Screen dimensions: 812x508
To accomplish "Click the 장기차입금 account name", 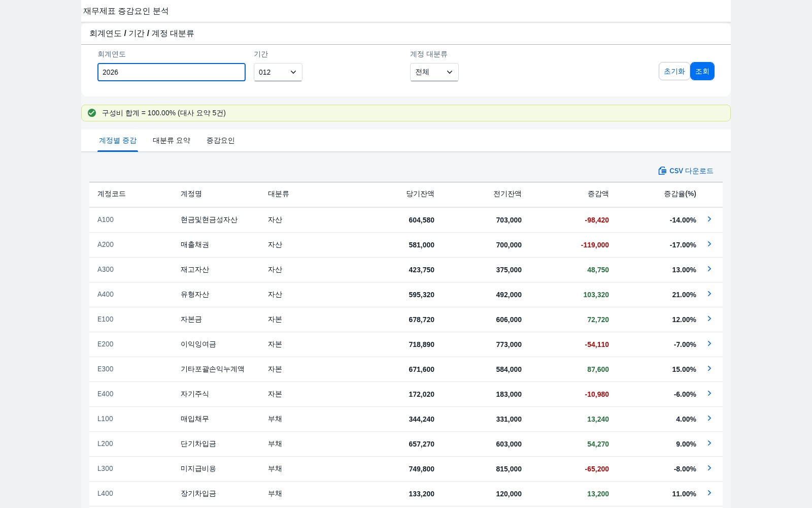I will click(198, 494).
